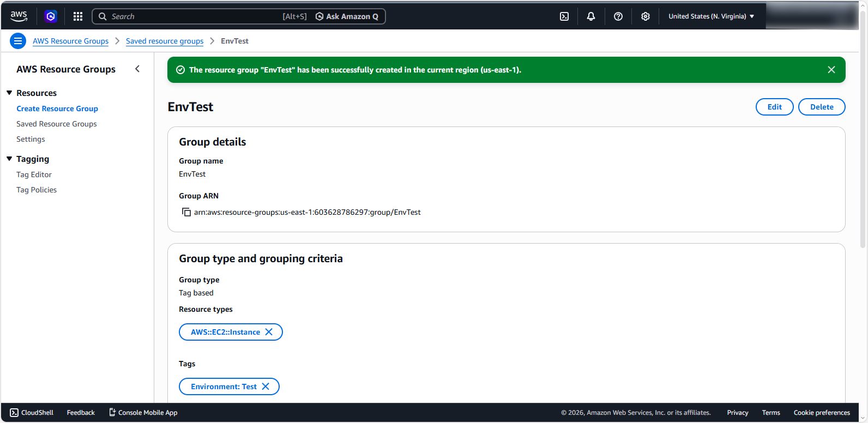Open the Terms footer link

click(771, 413)
